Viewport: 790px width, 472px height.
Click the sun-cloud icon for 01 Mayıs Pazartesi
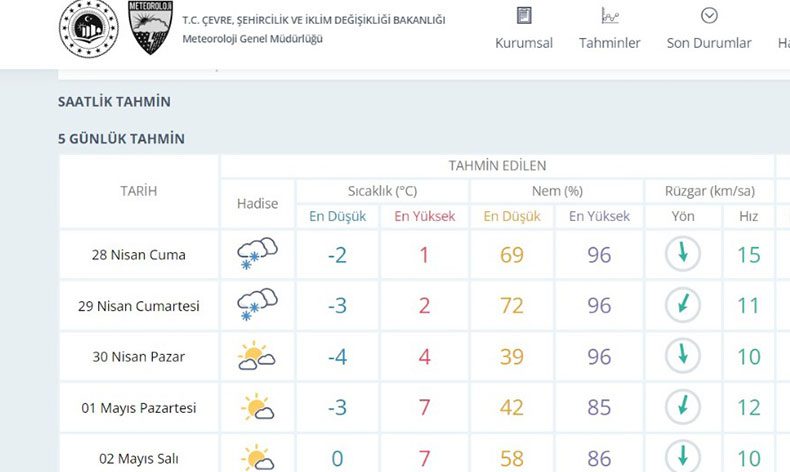coord(257,407)
